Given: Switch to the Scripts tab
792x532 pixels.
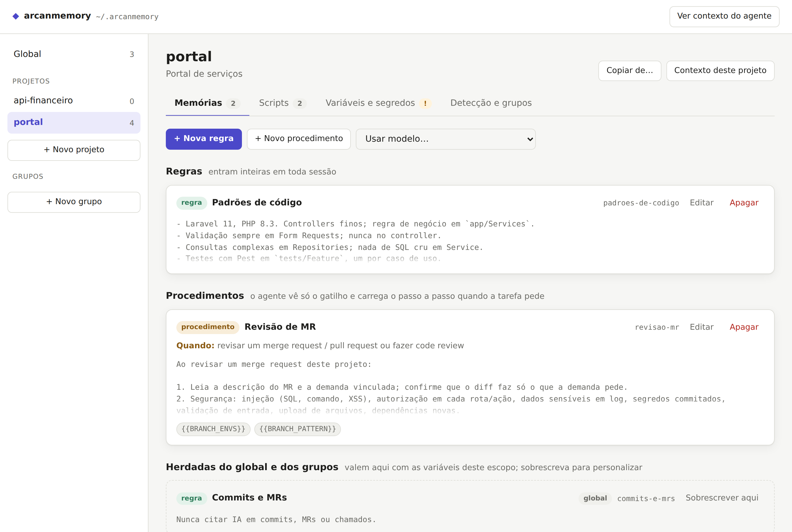Looking at the screenshot, I should [282, 103].
